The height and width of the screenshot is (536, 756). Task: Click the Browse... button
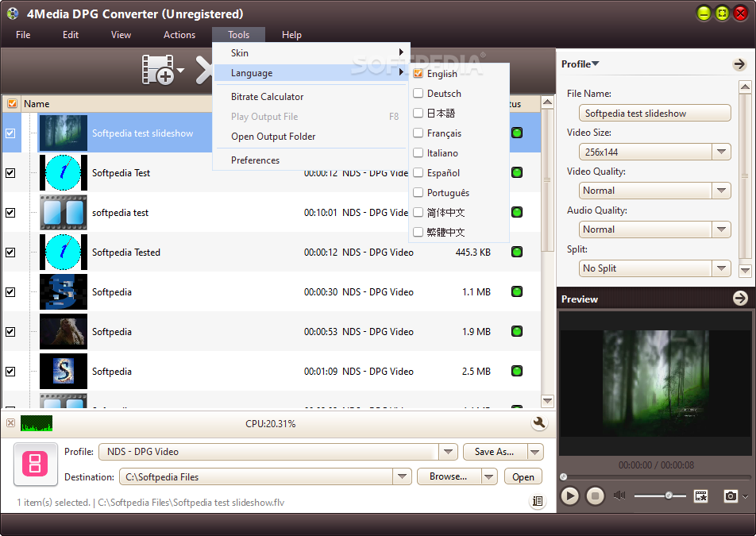(449, 476)
